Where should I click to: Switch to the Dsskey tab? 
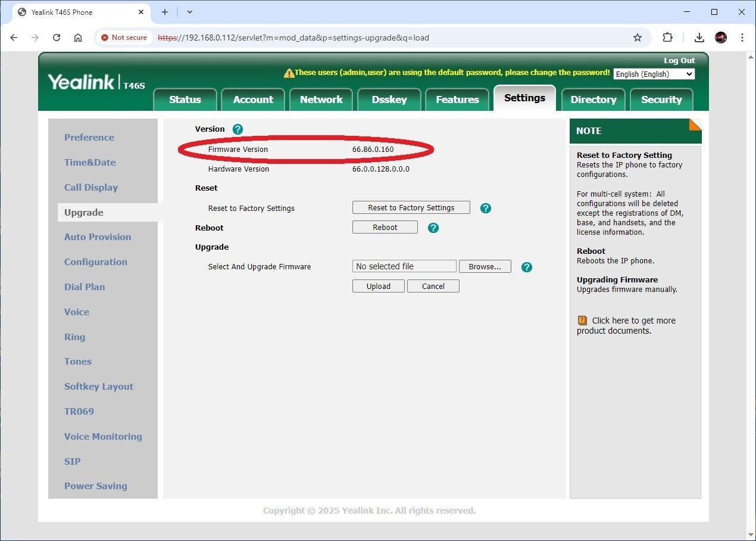(x=389, y=100)
